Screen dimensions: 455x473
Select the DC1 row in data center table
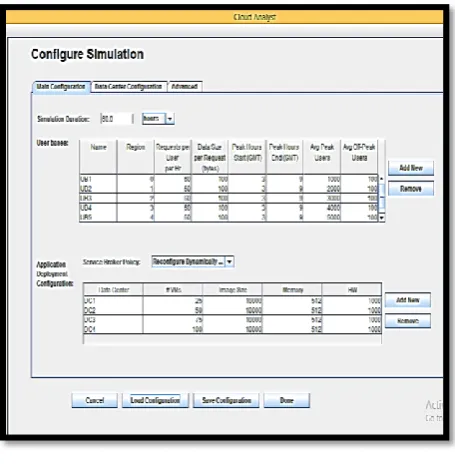click(x=232, y=301)
